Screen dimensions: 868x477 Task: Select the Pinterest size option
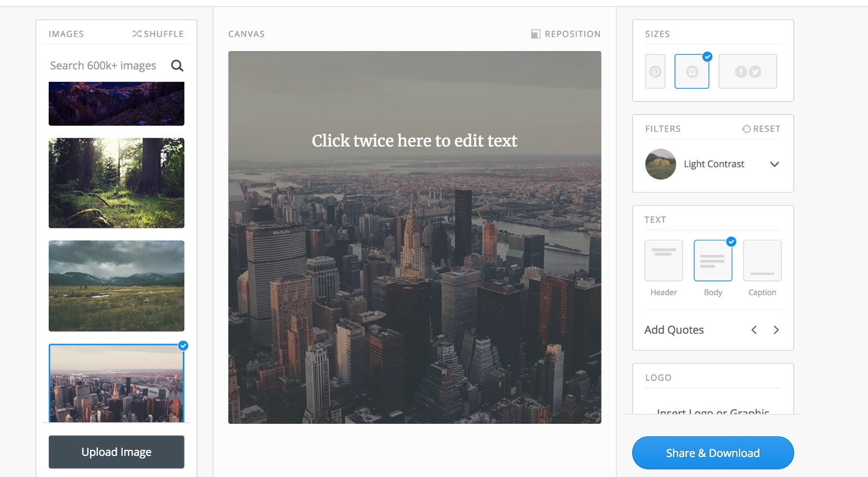tap(655, 71)
